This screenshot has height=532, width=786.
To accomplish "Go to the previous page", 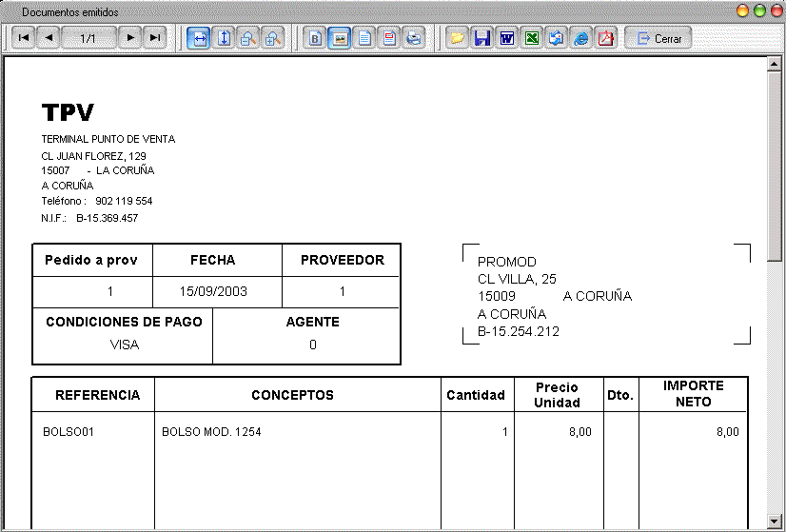I will 49,38.
